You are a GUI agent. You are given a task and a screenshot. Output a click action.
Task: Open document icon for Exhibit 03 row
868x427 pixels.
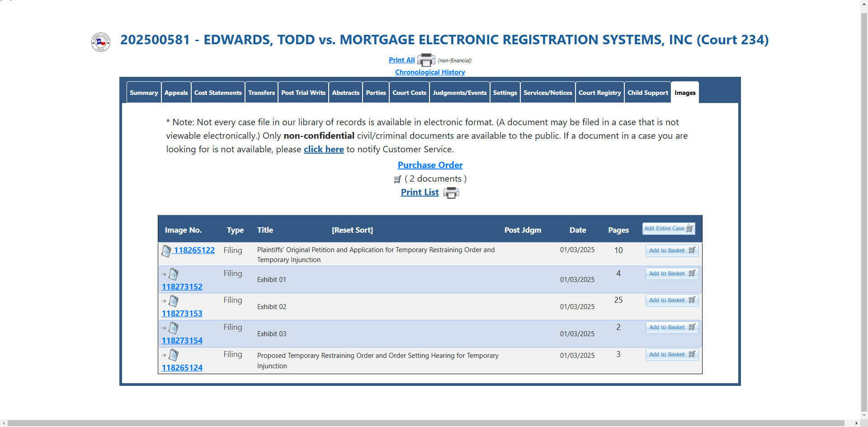pos(174,328)
